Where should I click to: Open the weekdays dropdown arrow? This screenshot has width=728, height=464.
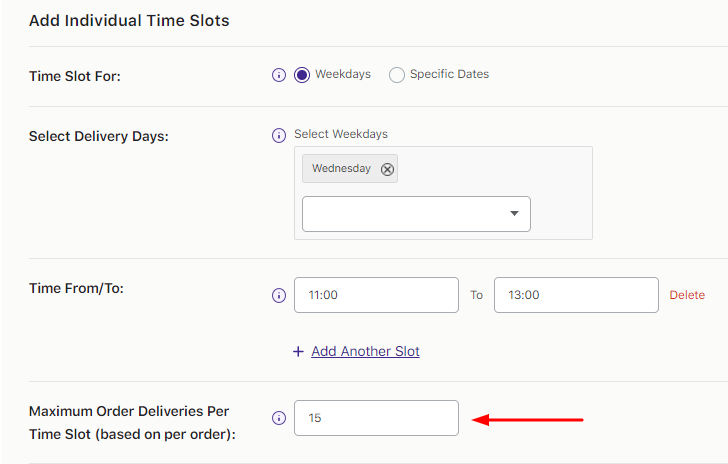tap(514, 214)
